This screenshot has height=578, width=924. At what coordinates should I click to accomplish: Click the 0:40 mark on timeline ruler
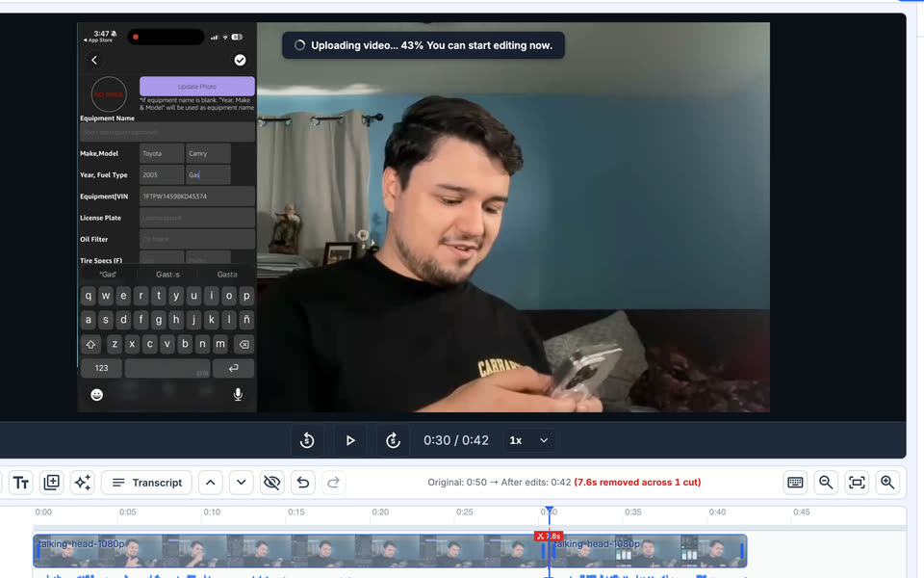pos(717,512)
